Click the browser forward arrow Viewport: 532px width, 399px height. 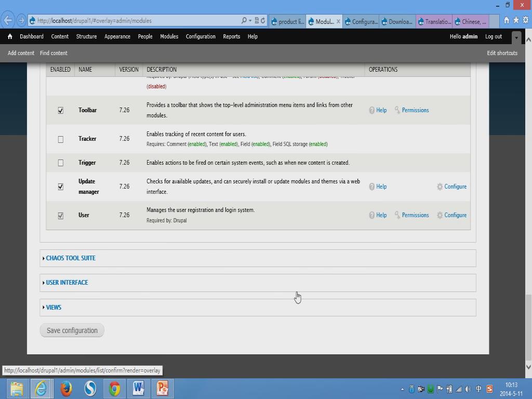(x=21, y=21)
